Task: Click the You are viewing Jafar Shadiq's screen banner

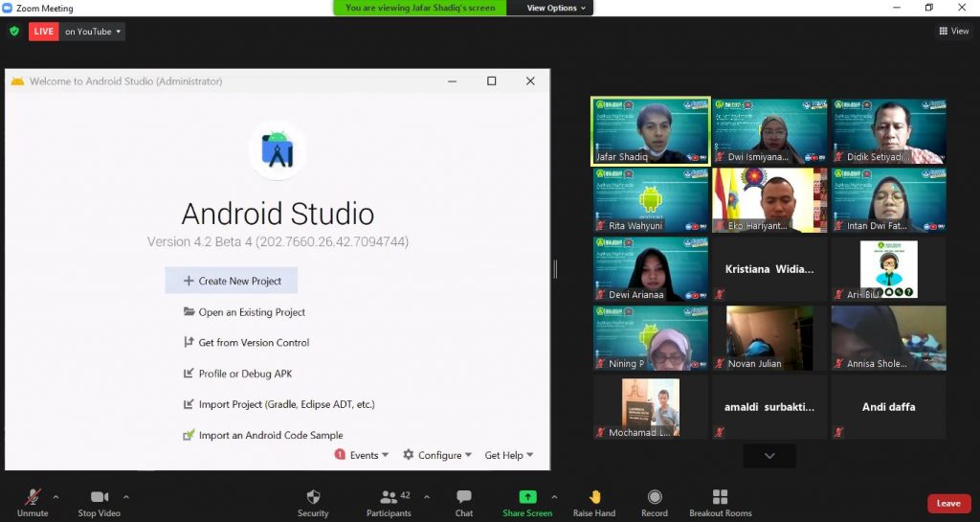Action: pyautogui.click(x=420, y=8)
